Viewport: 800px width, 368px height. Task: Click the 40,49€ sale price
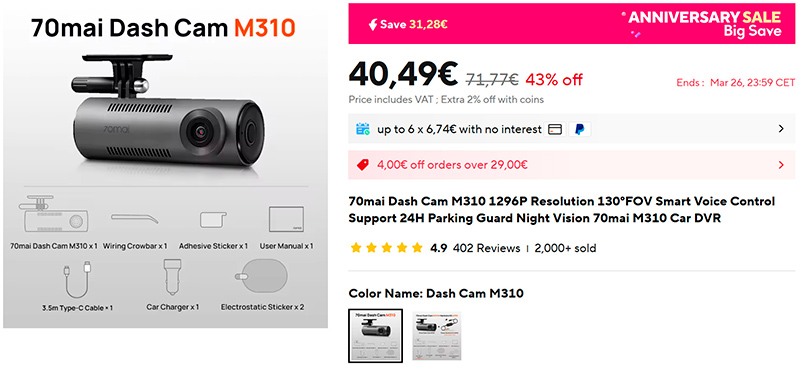(x=404, y=74)
